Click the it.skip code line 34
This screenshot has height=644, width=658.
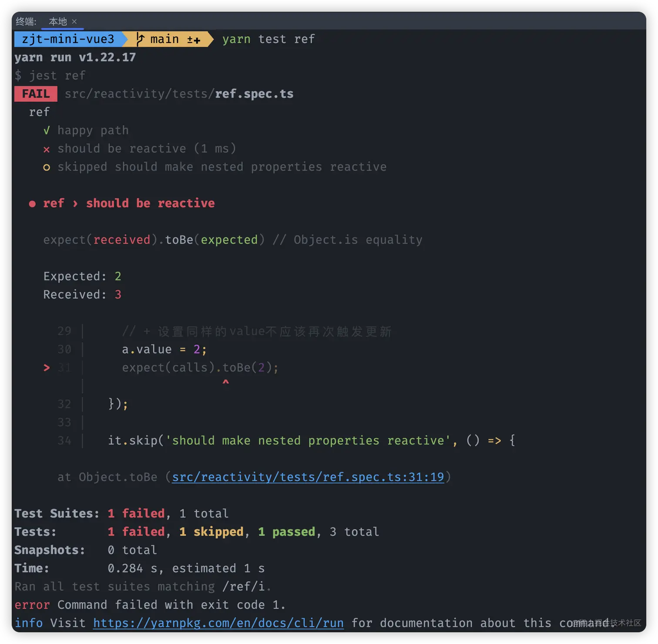312,441
